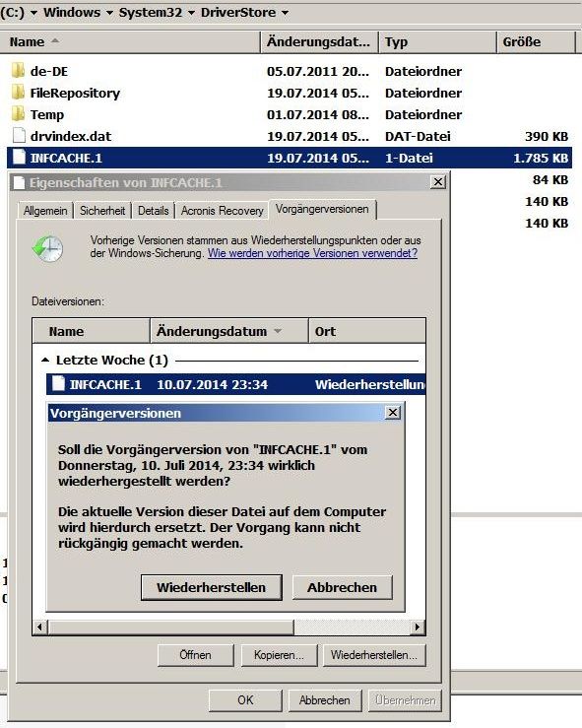Select the drvindex.dat file icon
The width and height of the screenshot is (582, 728).
point(19,136)
